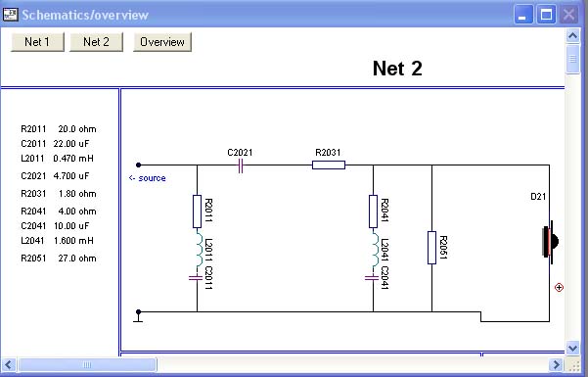This screenshot has width=588, height=377.
Task: Click the vertical scrollbar up arrow
Action: (572, 36)
